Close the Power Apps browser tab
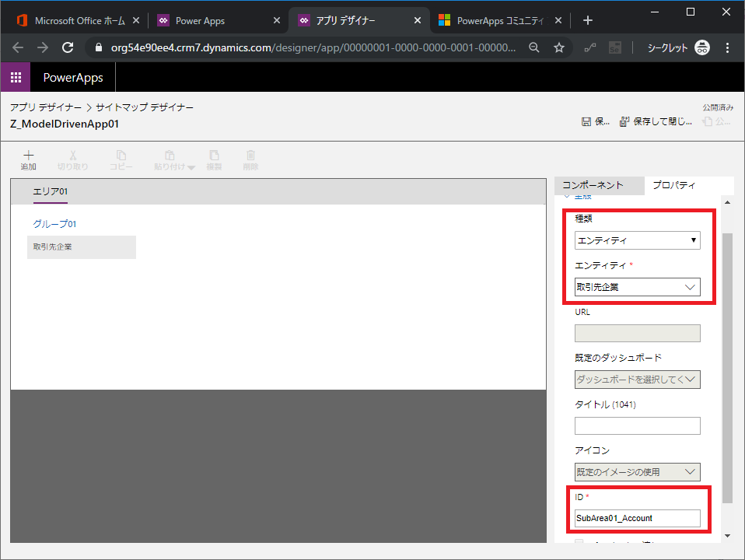The height and width of the screenshot is (560, 745). 277,20
